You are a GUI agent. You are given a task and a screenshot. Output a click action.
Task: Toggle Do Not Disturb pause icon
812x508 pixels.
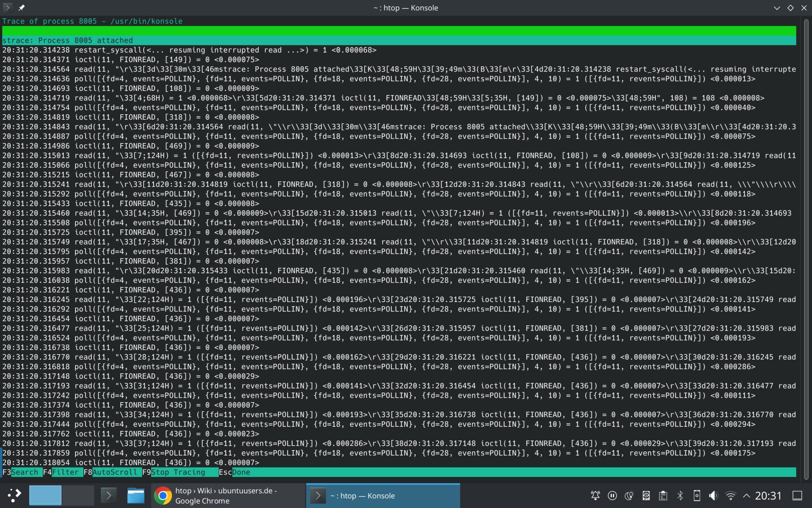pos(612,495)
